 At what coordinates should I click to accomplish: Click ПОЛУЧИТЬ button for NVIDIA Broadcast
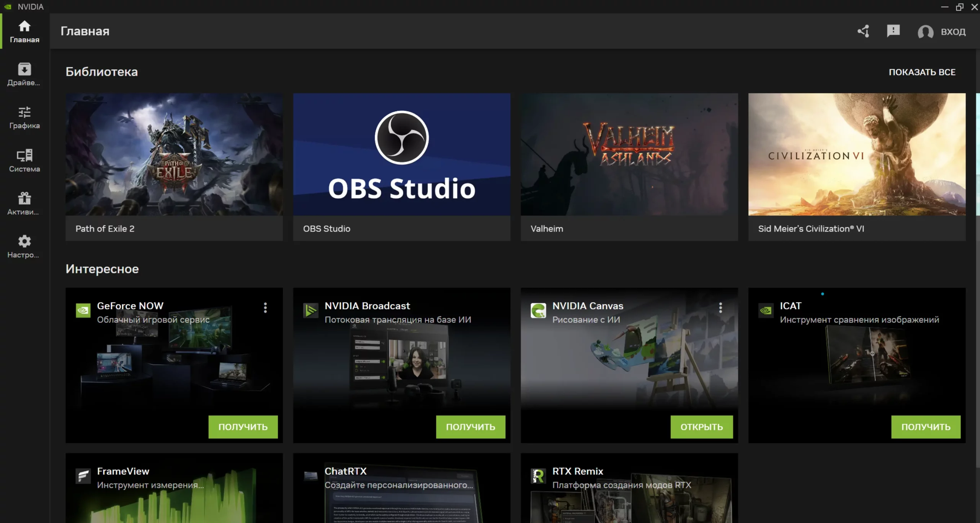(x=470, y=426)
